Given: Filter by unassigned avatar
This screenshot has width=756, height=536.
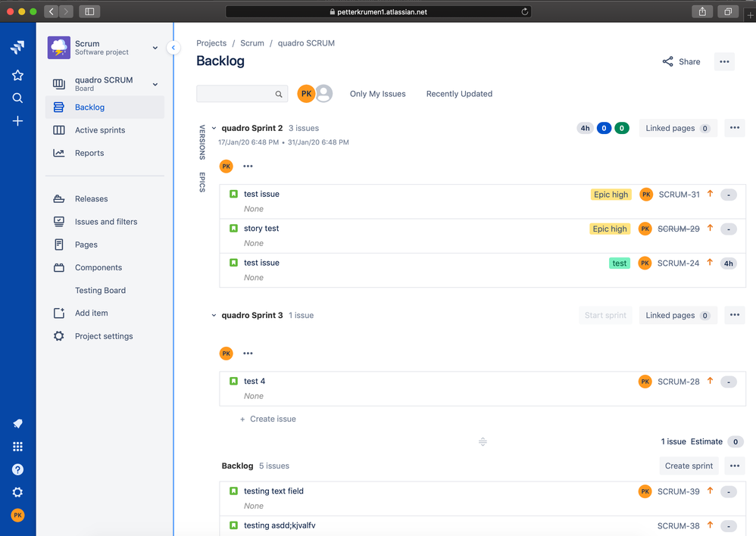Looking at the screenshot, I should (x=324, y=94).
